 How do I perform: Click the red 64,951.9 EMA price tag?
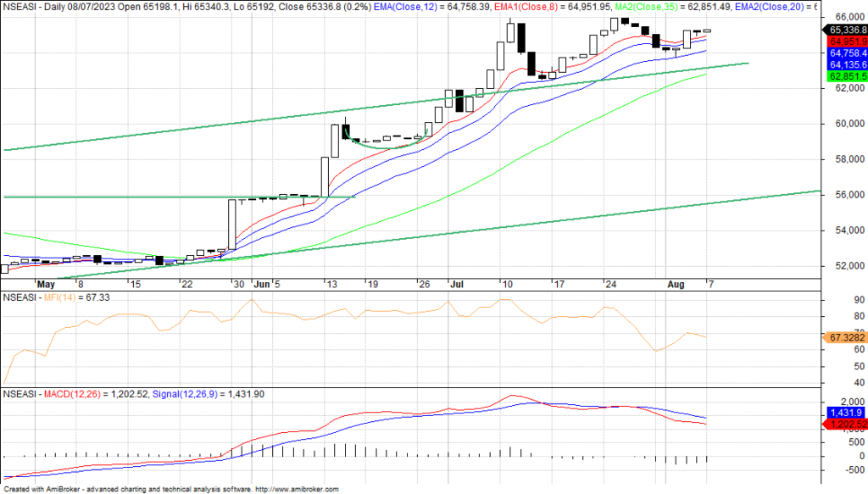coord(846,42)
